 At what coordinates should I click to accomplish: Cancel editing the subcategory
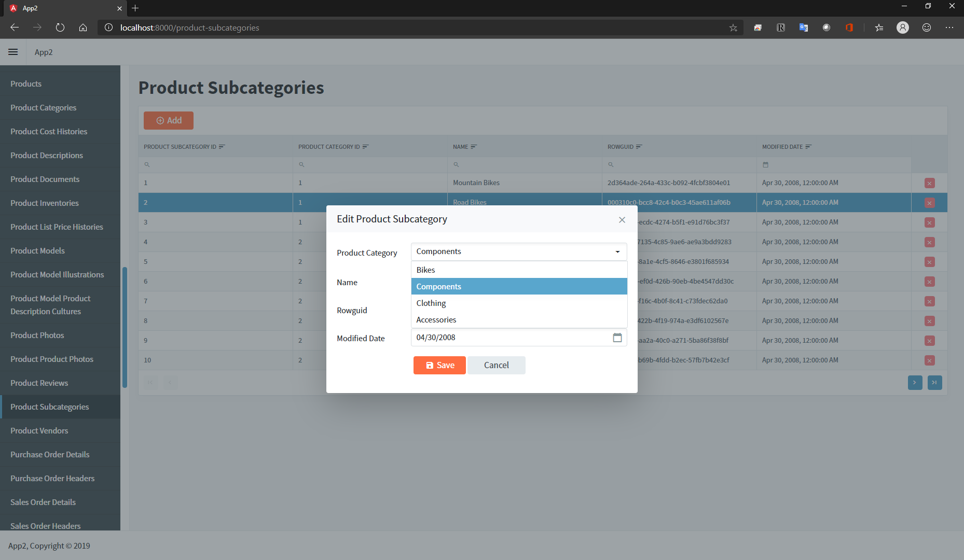pyautogui.click(x=496, y=365)
